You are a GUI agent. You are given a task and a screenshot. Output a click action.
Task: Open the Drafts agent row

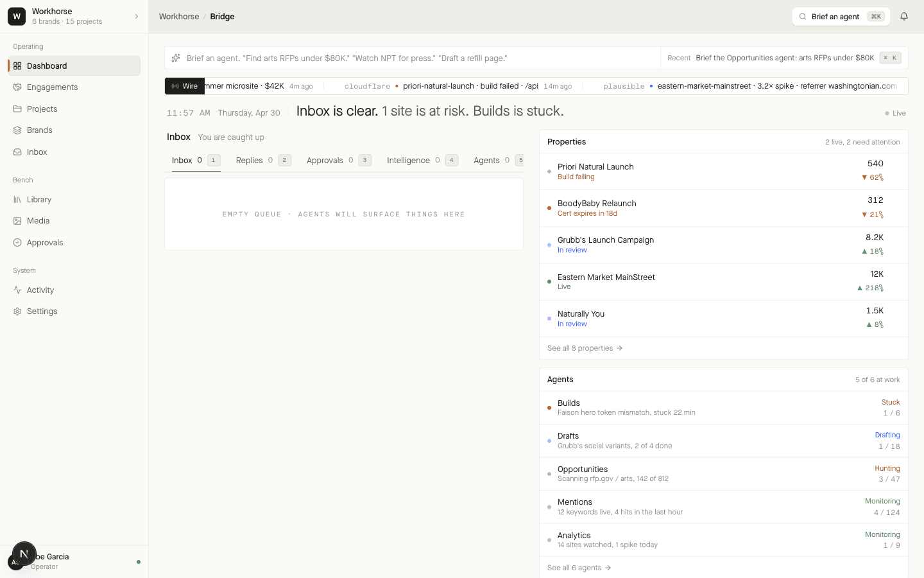pyautogui.click(x=724, y=441)
